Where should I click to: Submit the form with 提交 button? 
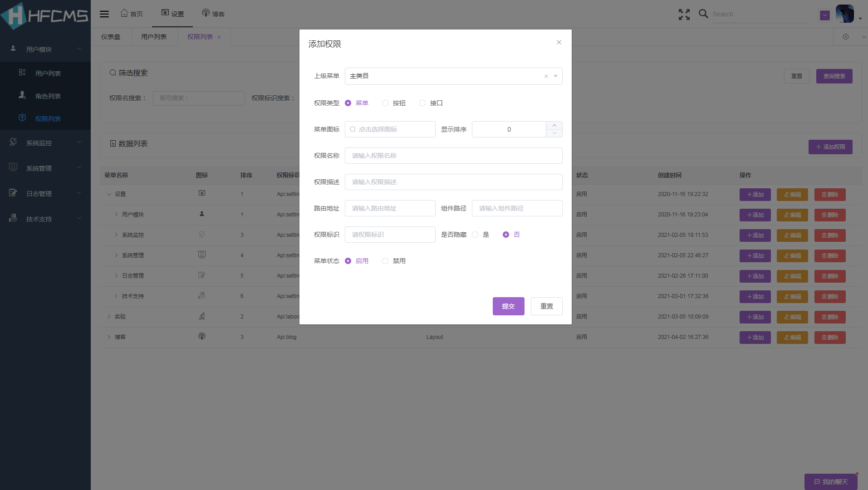tap(509, 306)
